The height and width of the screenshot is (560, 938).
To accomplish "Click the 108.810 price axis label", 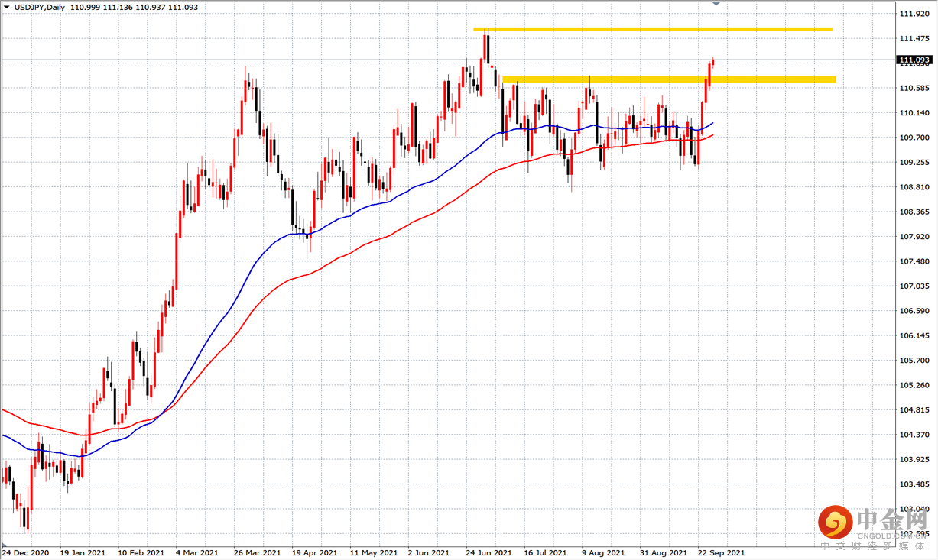I will coord(914,187).
